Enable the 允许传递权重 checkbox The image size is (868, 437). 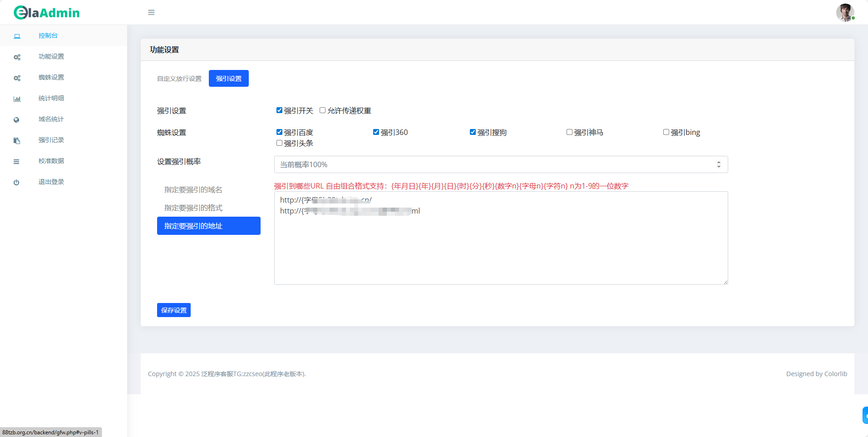click(322, 110)
